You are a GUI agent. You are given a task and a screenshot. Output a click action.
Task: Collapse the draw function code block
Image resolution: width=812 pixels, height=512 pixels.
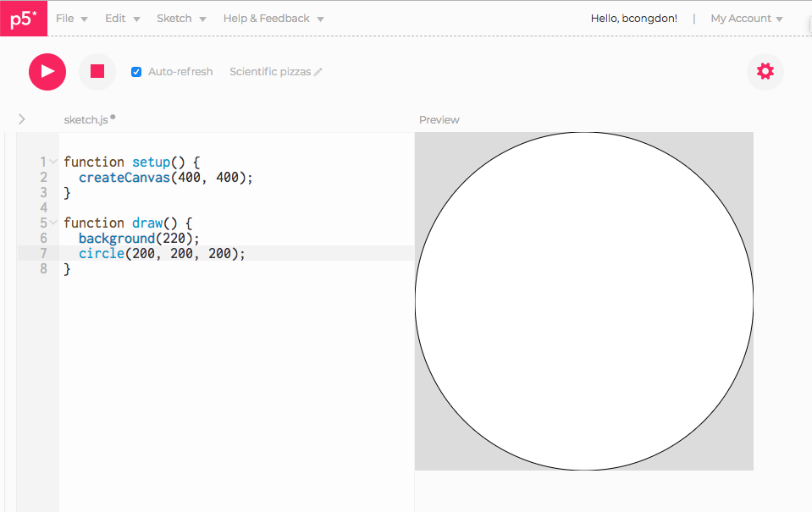tap(52, 222)
